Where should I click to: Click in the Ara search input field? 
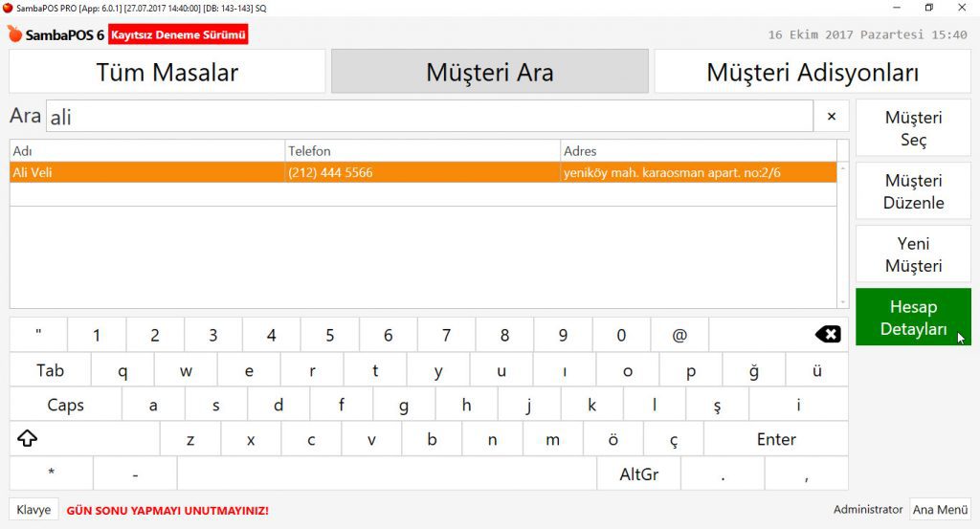[x=431, y=117]
